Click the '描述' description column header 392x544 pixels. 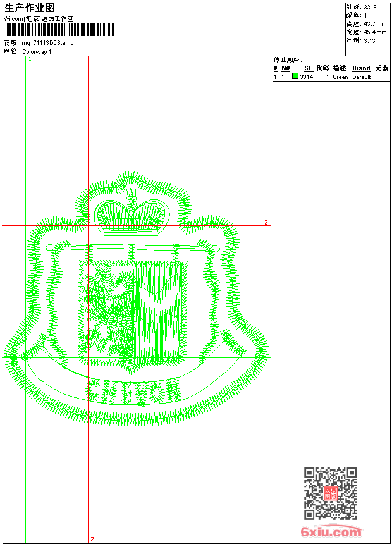coord(340,68)
